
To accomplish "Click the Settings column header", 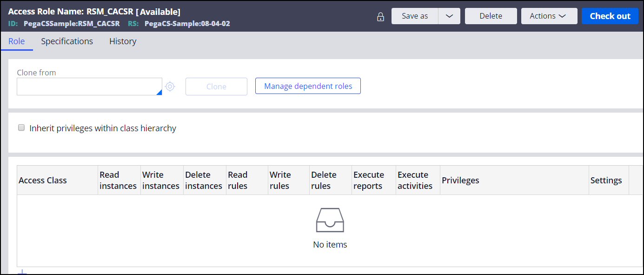I will (606, 181).
